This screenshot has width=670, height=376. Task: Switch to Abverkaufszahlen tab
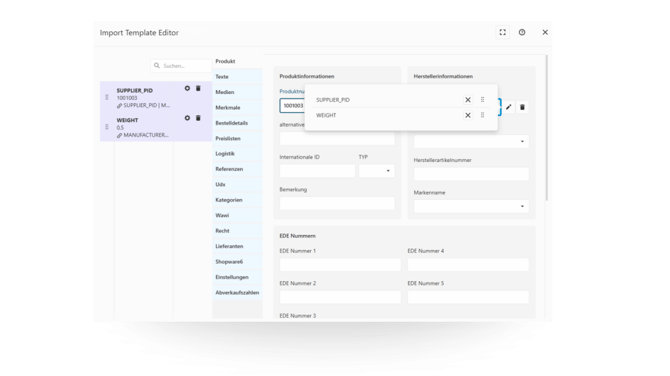coord(238,293)
